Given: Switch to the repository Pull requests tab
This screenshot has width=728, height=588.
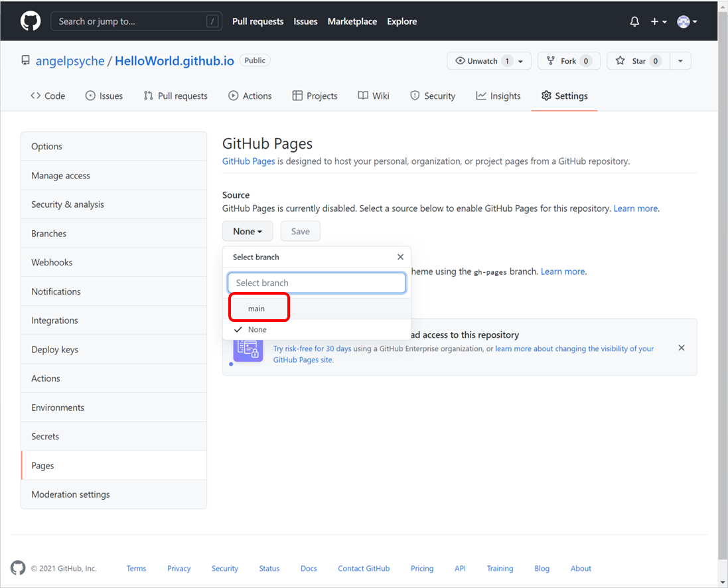Looking at the screenshot, I should [175, 96].
